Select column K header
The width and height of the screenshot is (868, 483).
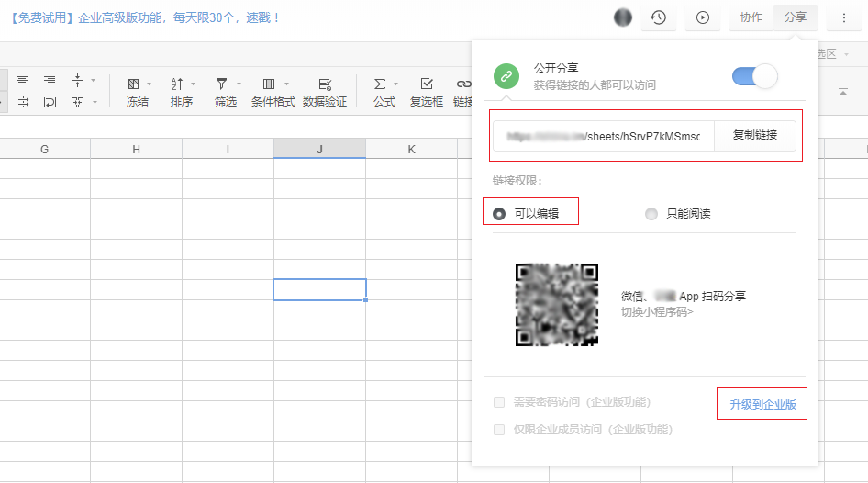[411, 149]
